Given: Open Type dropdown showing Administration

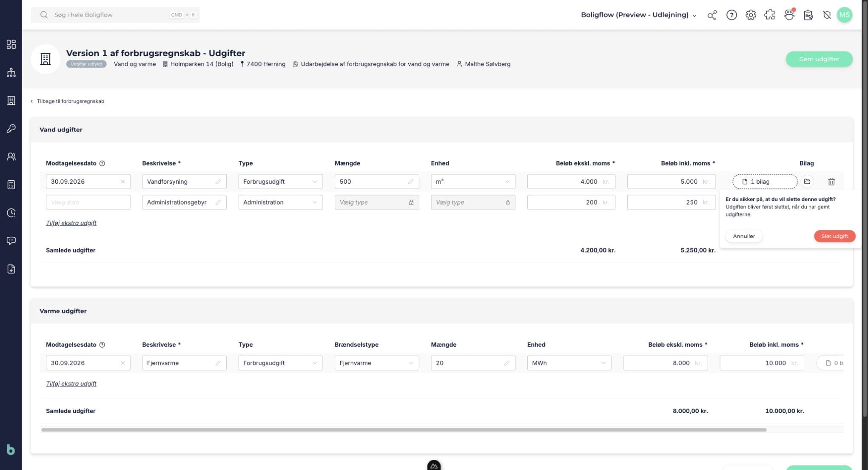Looking at the screenshot, I should 280,202.
